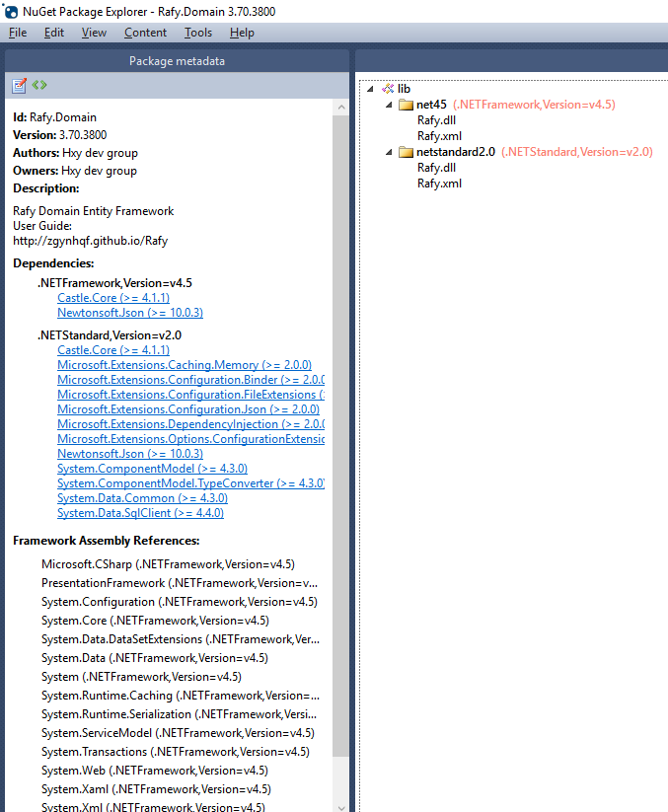Select Rafy.xml under netstandard2.0
Image resolution: width=668 pixels, height=812 pixels.
click(x=440, y=184)
